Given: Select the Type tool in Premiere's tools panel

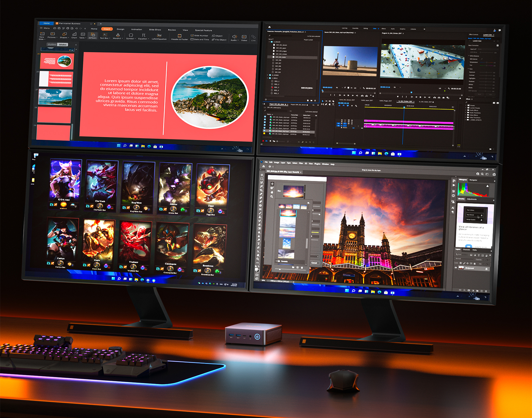Looking at the screenshot, I should click(x=333, y=104).
